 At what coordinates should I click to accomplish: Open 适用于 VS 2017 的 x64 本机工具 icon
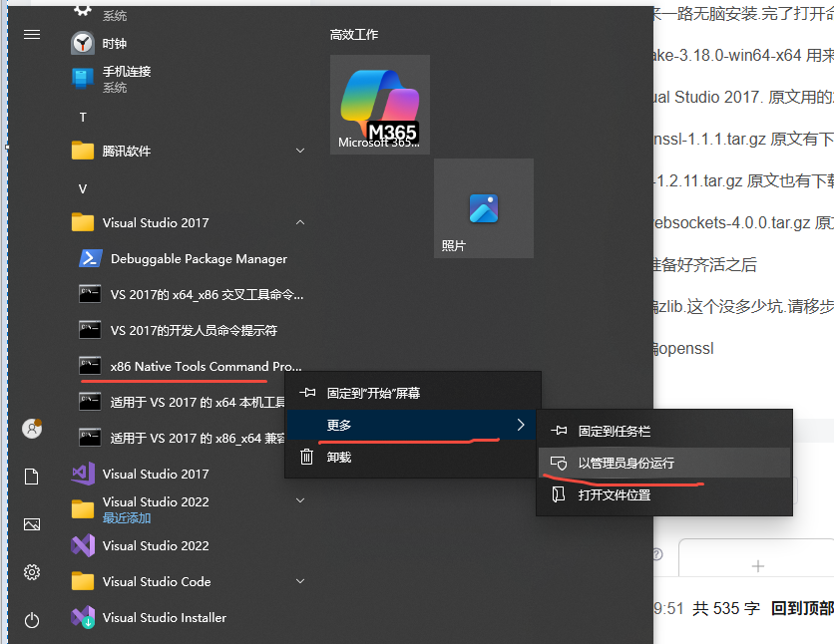point(90,402)
